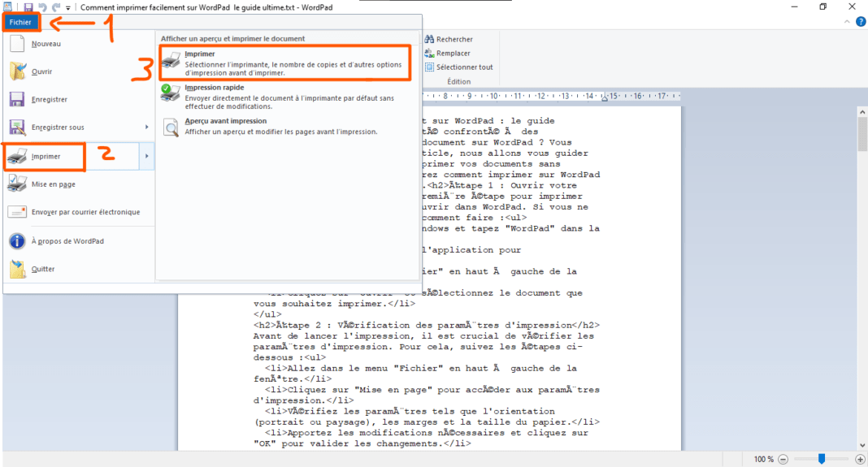Screen dimensions: 868x467
Task: Select Nouveau in the file menu
Action: pos(79,44)
